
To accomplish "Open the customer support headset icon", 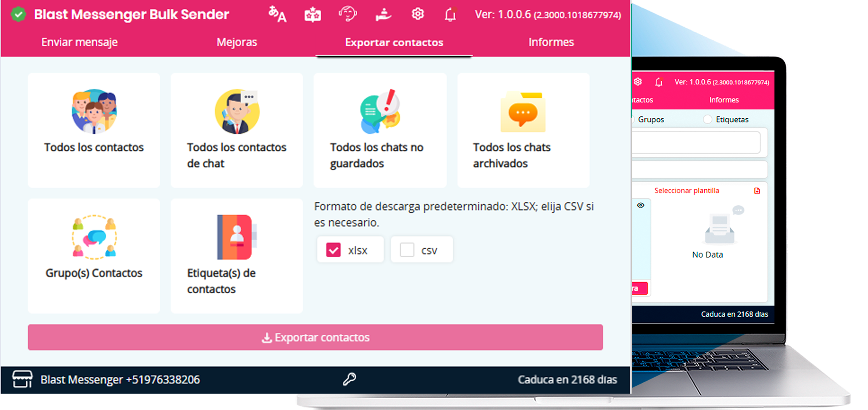I will (x=347, y=15).
